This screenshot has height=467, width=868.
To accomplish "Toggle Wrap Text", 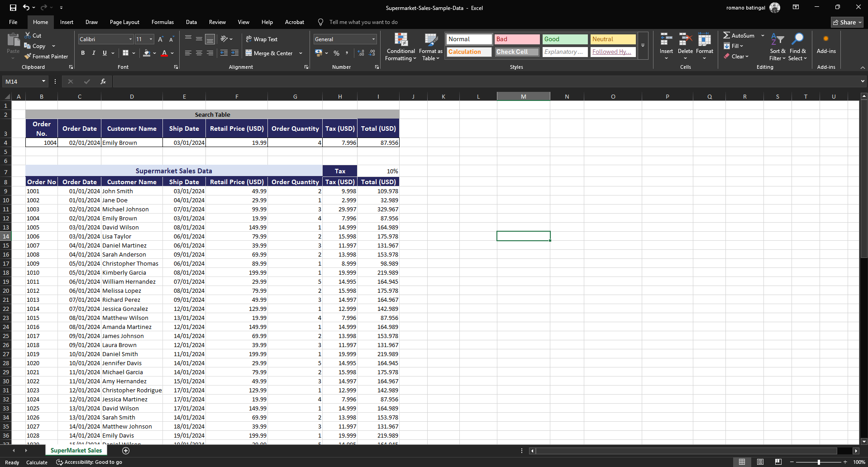I will 262,39.
